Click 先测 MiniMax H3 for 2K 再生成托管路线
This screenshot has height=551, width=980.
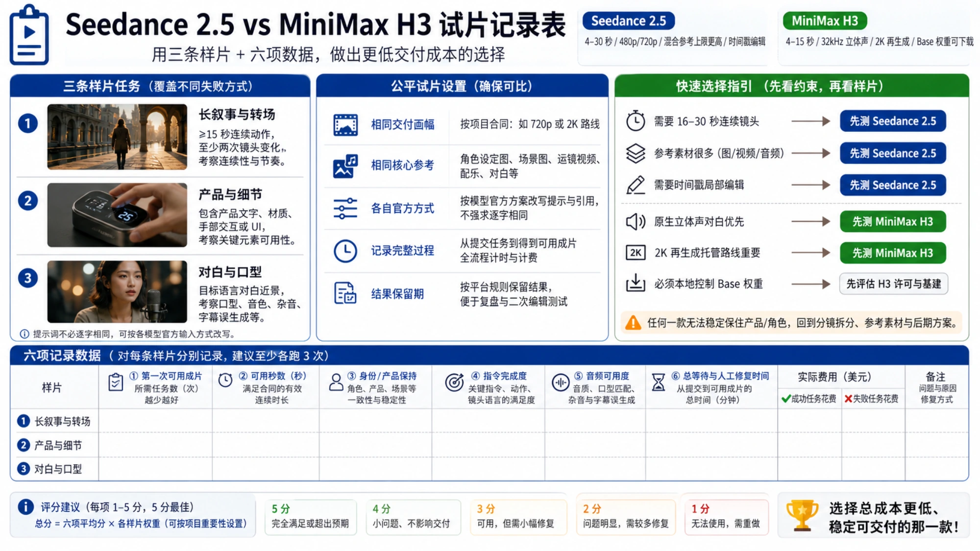tap(892, 253)
